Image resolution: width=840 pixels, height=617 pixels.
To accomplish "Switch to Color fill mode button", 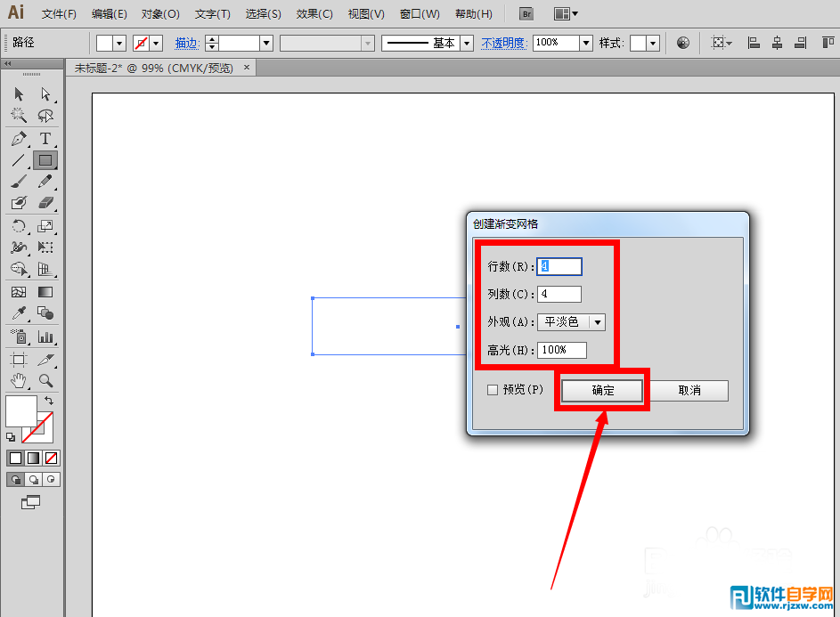I will (15, 458).
